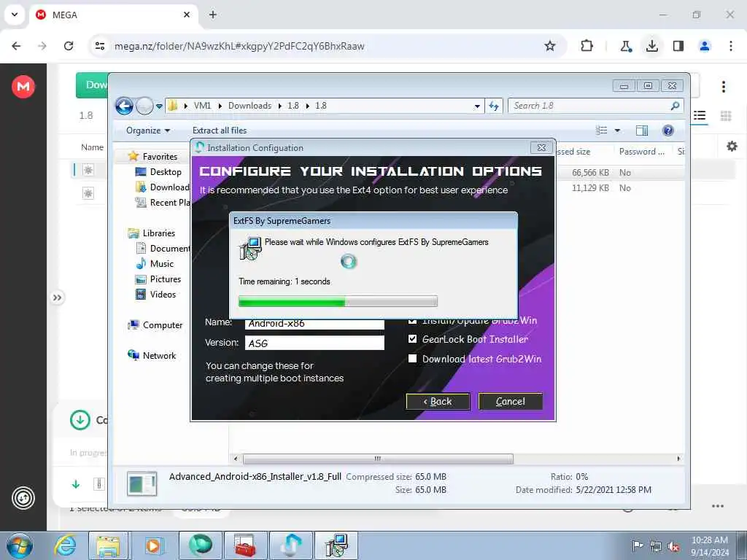Select the MEGA browser tab
Screen dimensions: 747x560
[x=113, y=15]
